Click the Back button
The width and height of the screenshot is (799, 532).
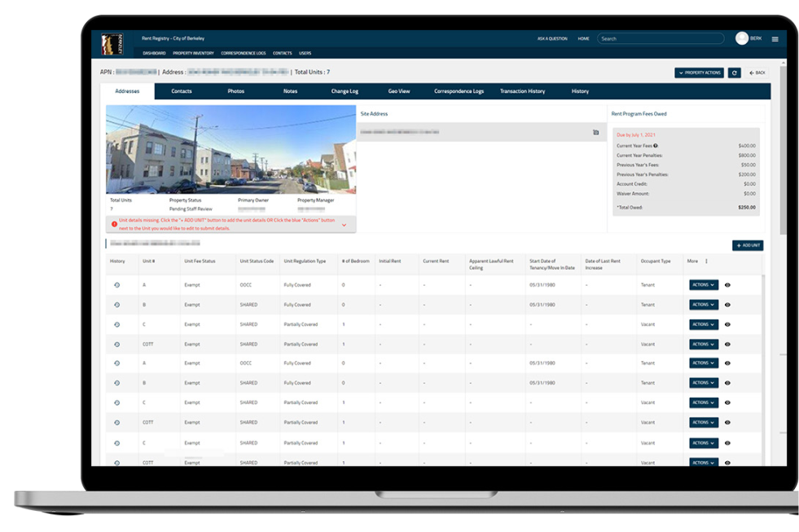[x=758, y=73]
